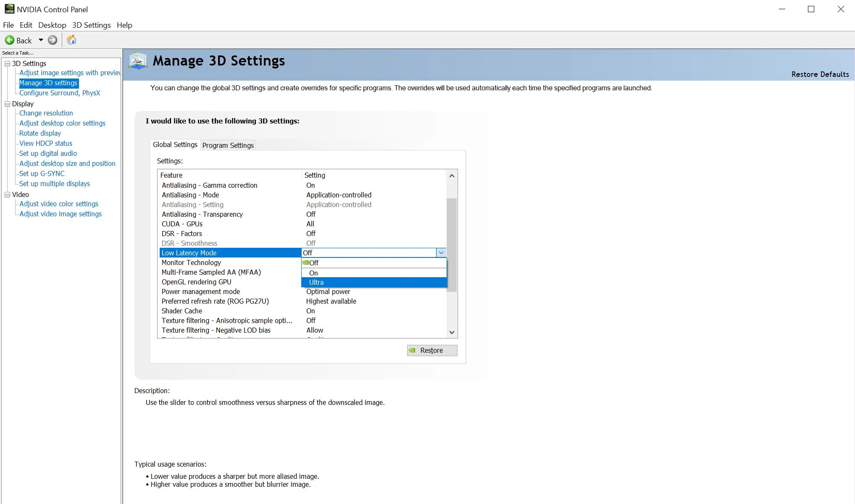Click the NVIDIA Control Panel title icon
This screenshot has height=504, width=855.
coord(9,9)
